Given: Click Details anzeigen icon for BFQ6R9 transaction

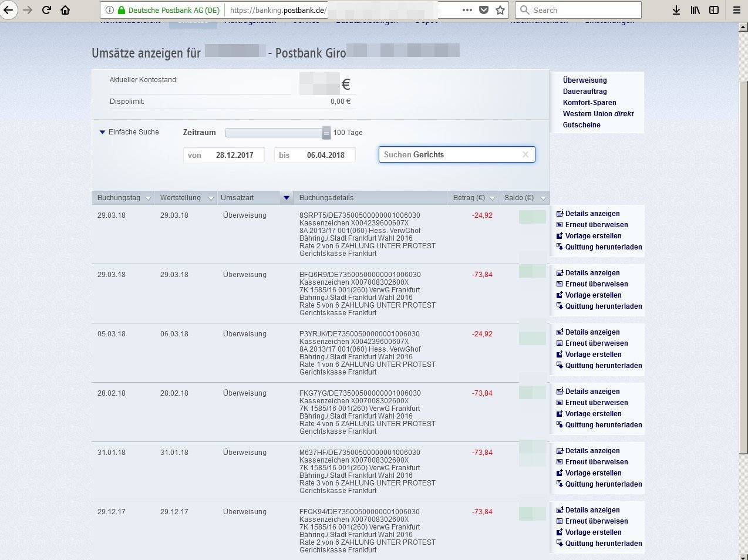Looking at the screenshot, I should pos(560,273).
